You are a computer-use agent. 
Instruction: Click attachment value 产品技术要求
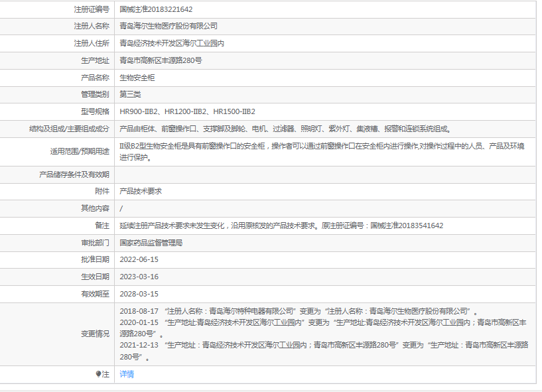tap(141, 191)
